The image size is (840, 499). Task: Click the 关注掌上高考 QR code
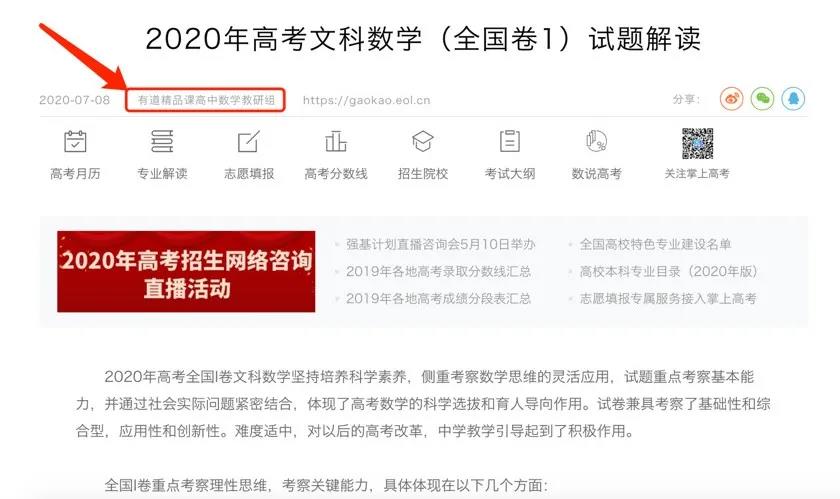tap(698, 144)
